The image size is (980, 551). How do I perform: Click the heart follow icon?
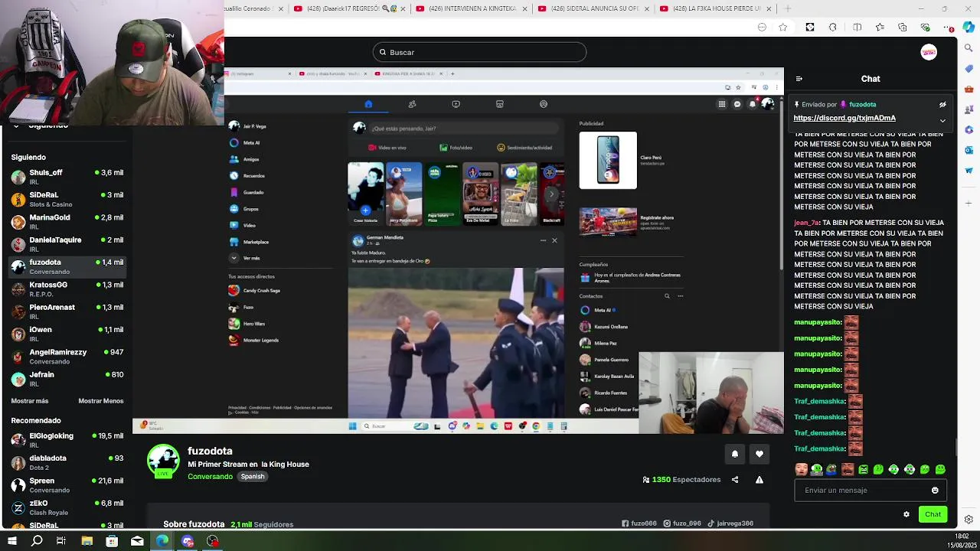(x=759, y=454)
